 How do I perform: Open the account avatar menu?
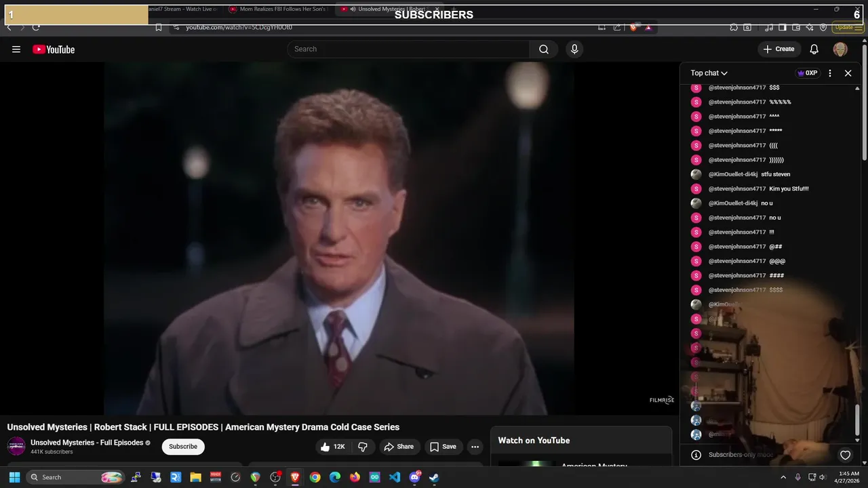[840, 49]
